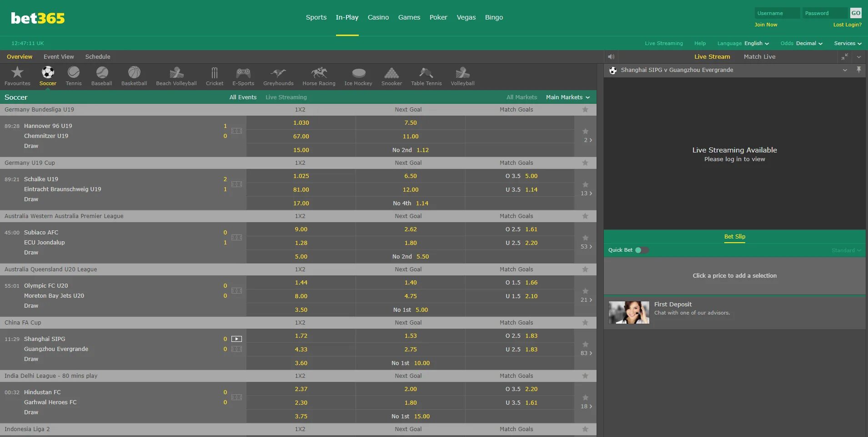
Task: Open the Casino top menu
Action: point(378,17)
